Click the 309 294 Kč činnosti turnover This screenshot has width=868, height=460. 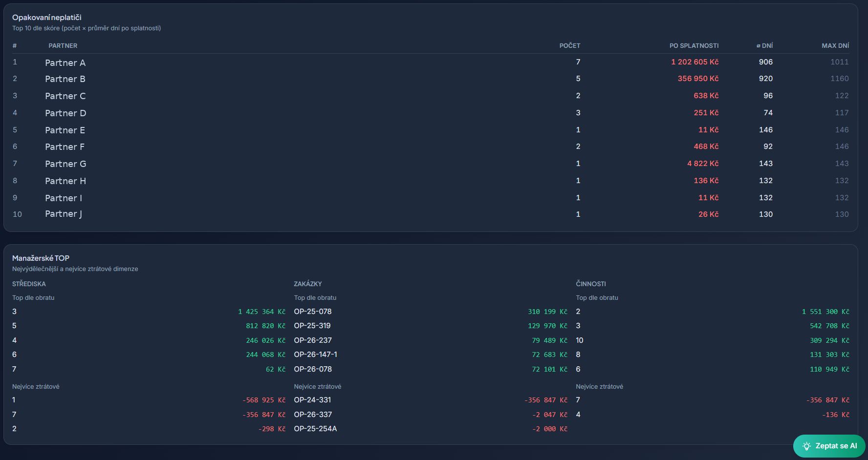[829, 340]
